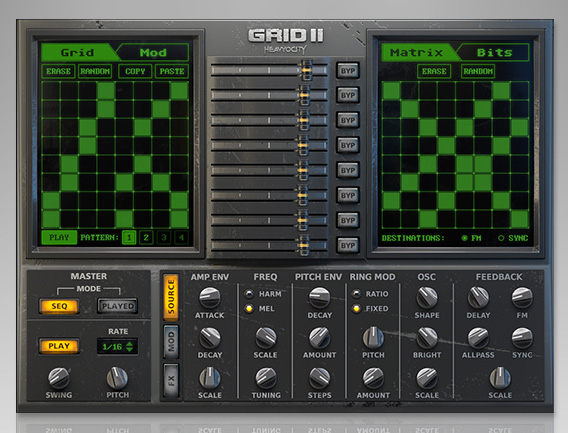
Task: Toggle the fifth BYP bypass button
Action: [348, 170]
